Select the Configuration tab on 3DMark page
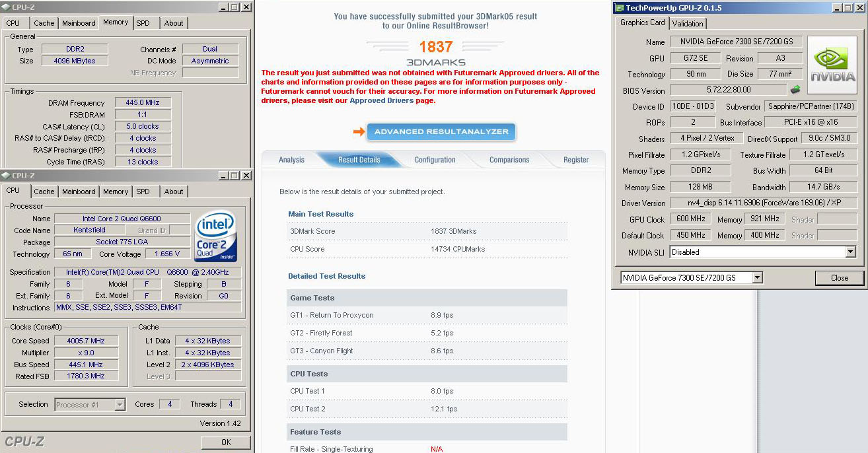This screenshot has width=868, height=453. 435,160
